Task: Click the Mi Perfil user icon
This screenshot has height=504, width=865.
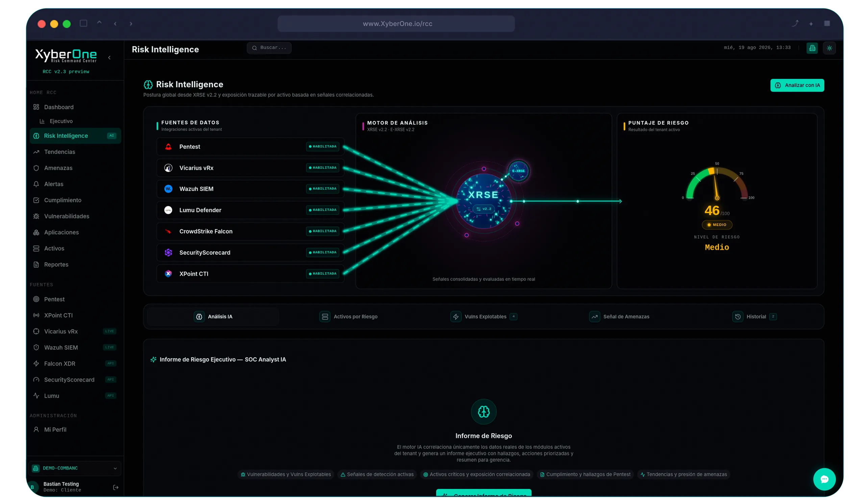Action: pos(36,430)
